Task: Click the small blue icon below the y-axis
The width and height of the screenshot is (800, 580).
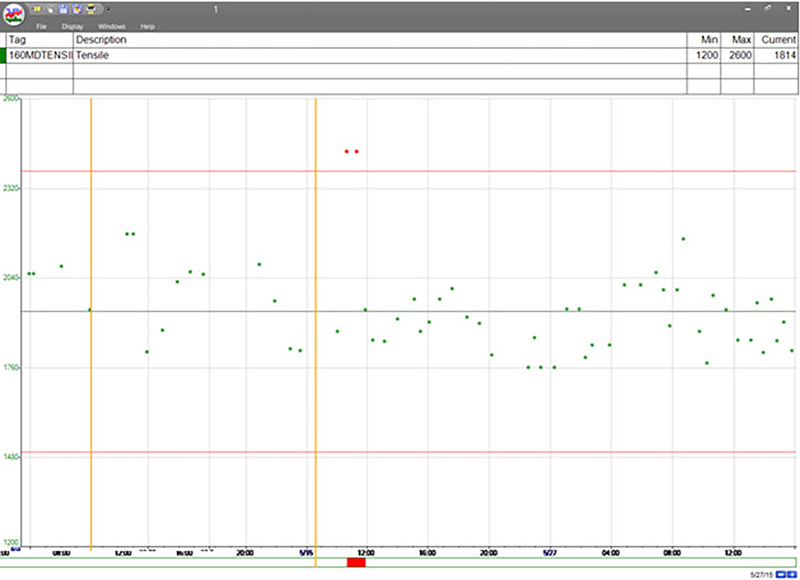Action: pos(15,549)
